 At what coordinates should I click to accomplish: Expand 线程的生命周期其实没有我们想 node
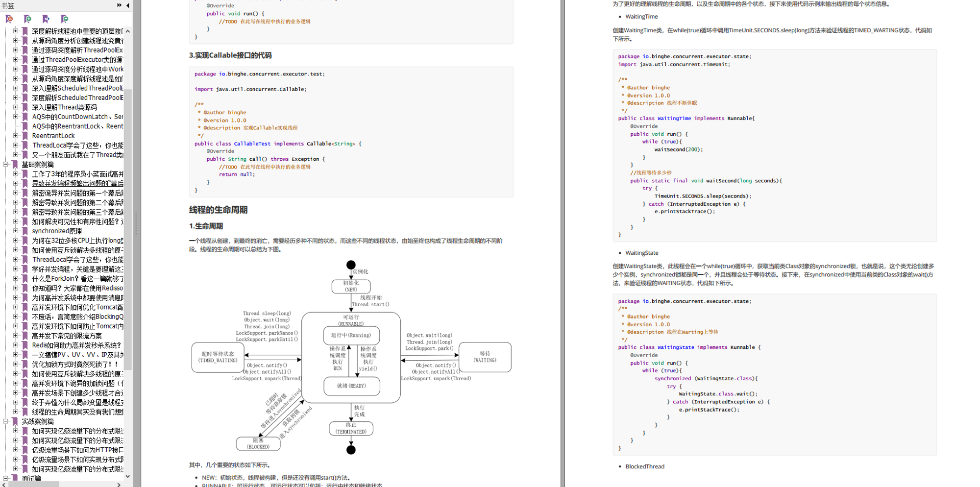[16, 412]
